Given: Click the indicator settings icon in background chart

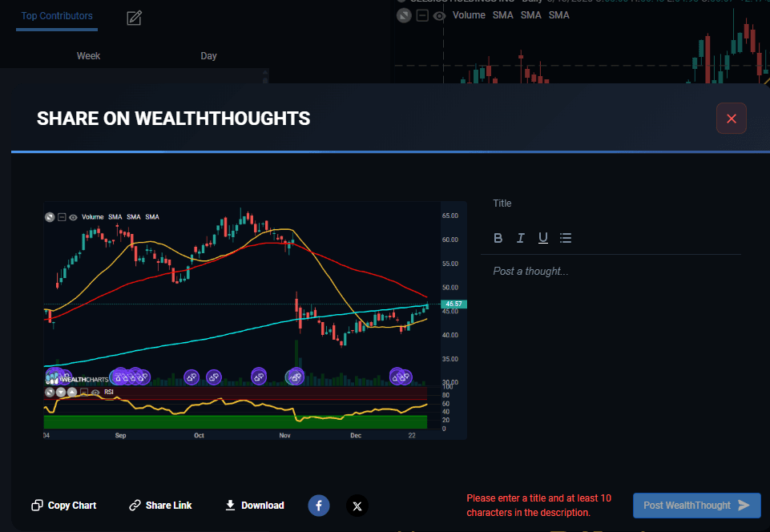Looking at the screenshot, I should [404, 16].
